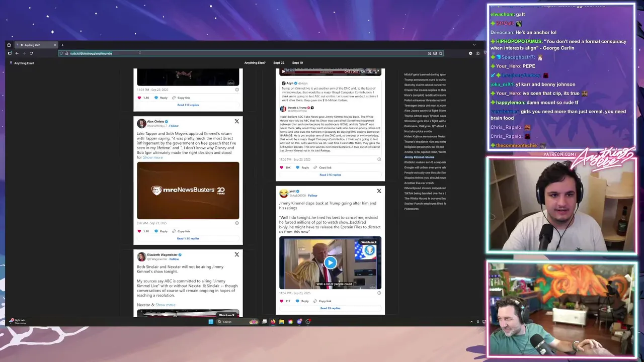Play the Trump video in yeet's tweet
The width and height of the screenshot is (644, 362).
(330, 262)
